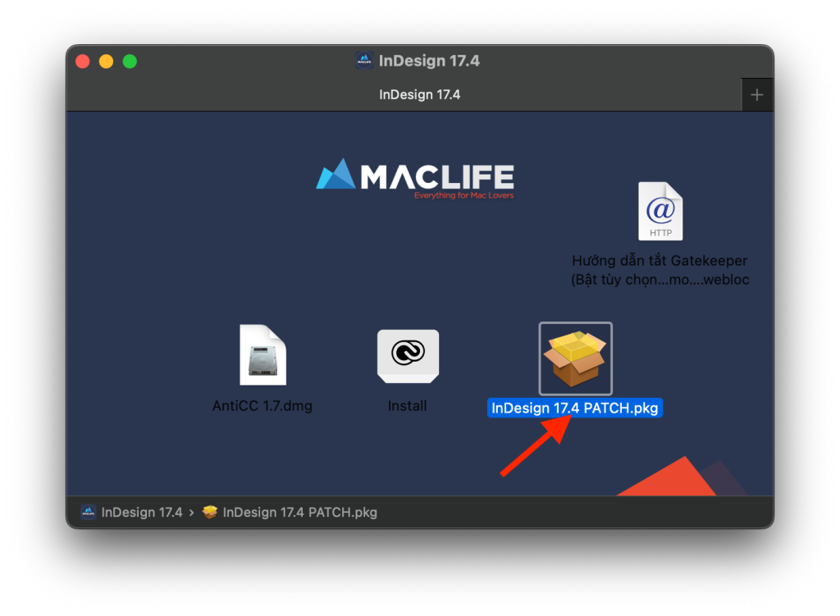Click the highlighted PATCH.pkg filename edit field

click(574, 408)
